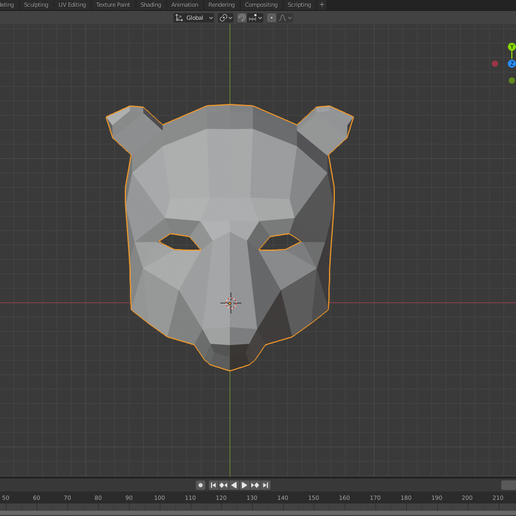Image resolution: width=516 pixels, height=516 pixels.
Task: Open the UV Editing workspace tab
Action: click(x=72, y=5)
